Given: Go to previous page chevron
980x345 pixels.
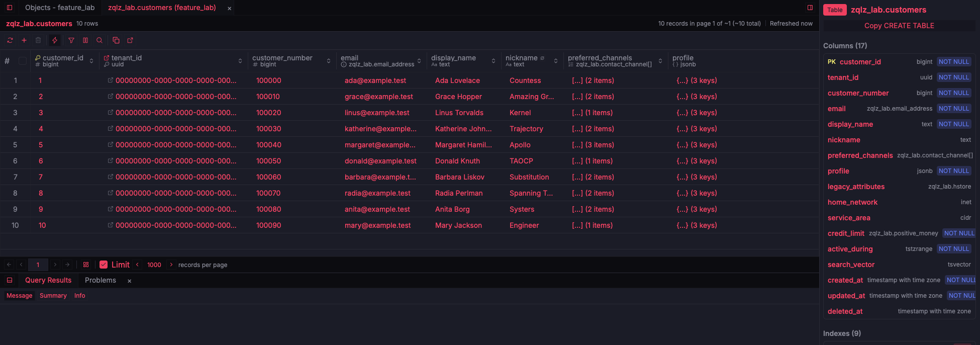Looking at the screenshot, I should pos(21,265).
